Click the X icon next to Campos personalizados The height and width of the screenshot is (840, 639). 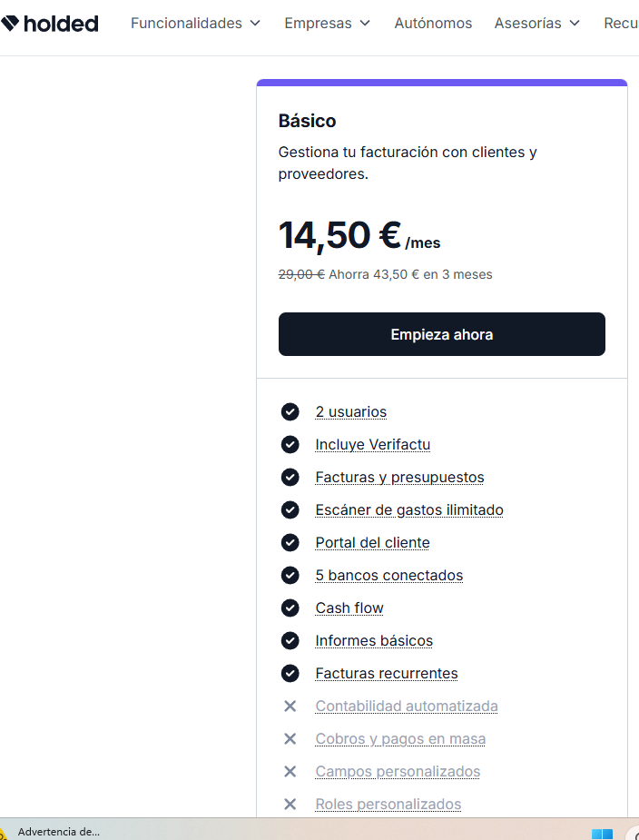point(290,772)
